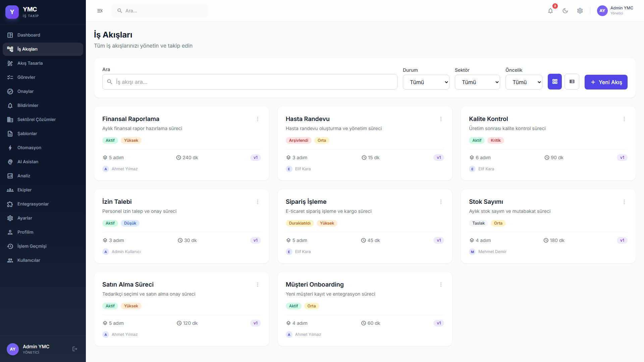This screenshot has width=644, height=362.
Task: Click the Entegrasyonlar puzzle icon
Action: (10, 204)
